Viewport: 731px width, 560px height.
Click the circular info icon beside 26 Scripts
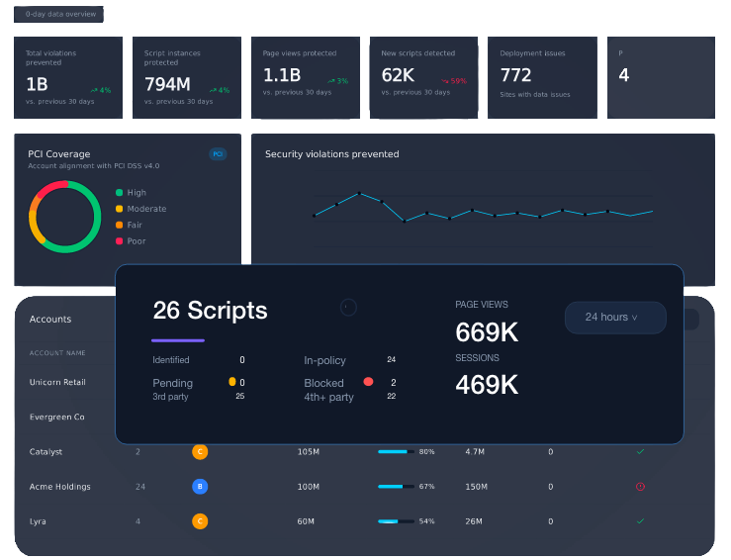coord(348,308)
